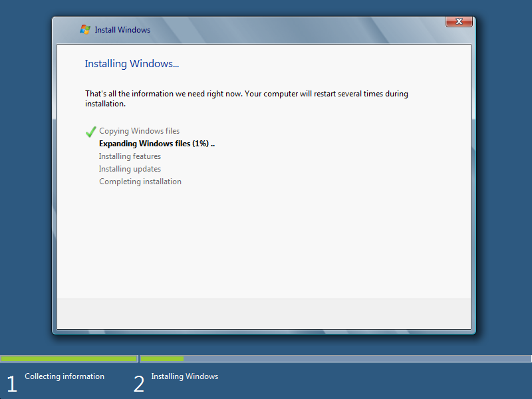532x399 pixels.
Task: Close the Install Windows dialog
Action: click(x=458, y=21)
